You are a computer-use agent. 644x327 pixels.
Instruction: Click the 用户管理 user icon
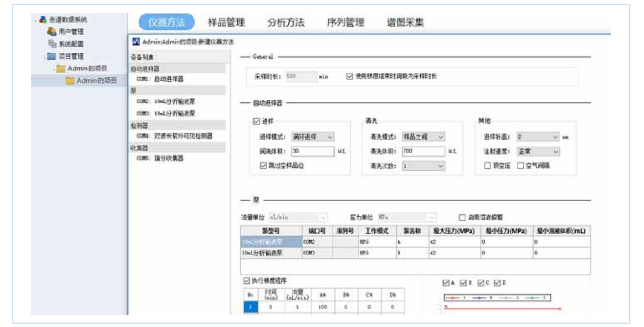[x=51, y=32]
